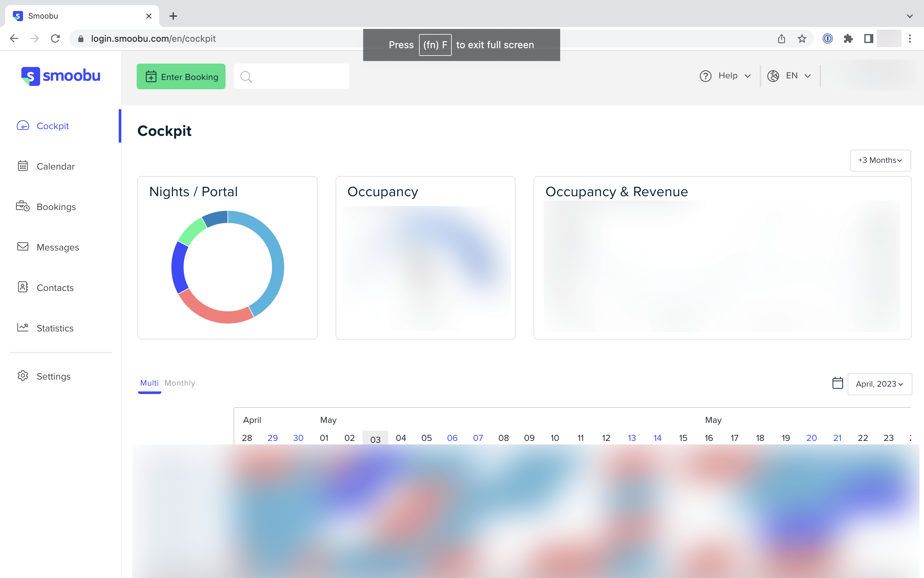924x578 pixels.
Task: Click the Bookings briefcase icon
Action: pyautogui.click(x=23, y=206)
